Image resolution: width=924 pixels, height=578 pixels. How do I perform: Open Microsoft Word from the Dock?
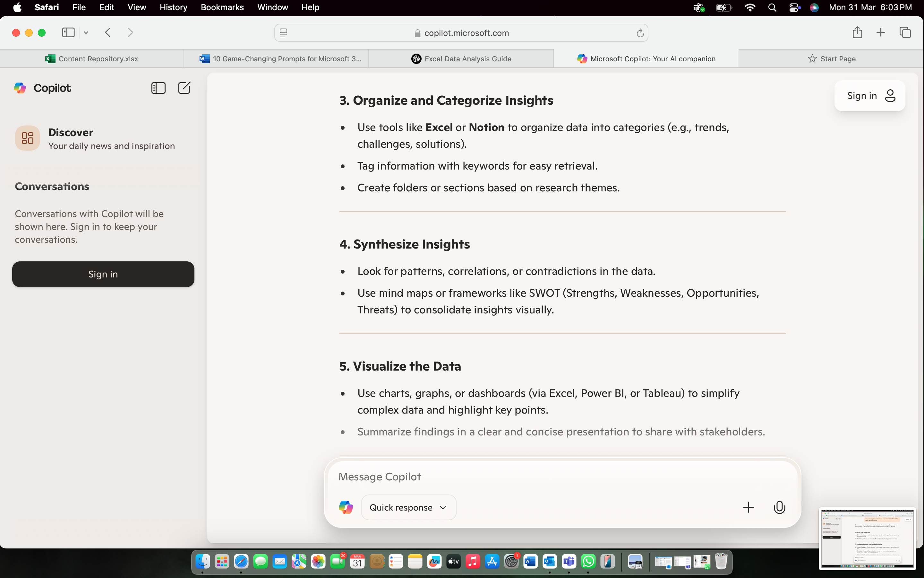530,561
